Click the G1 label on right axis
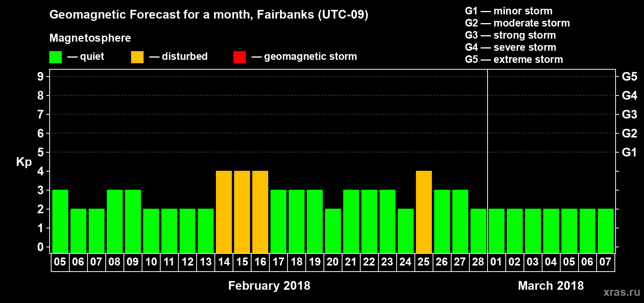The height and width of the screenshot is (303, 644). (x=630, y=152)
